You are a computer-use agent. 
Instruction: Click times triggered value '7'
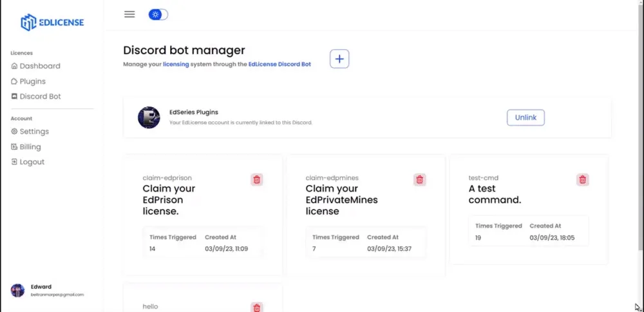314,249
